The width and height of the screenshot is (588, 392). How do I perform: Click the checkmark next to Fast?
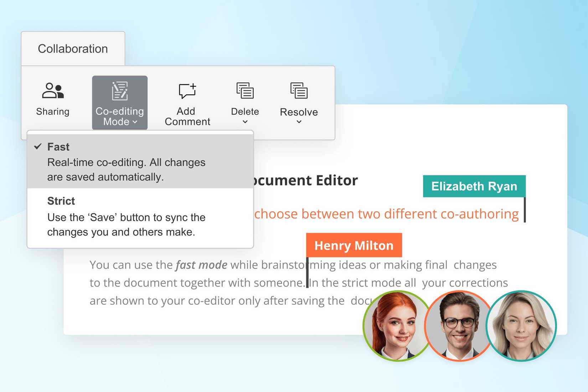(x=37, y=146)
